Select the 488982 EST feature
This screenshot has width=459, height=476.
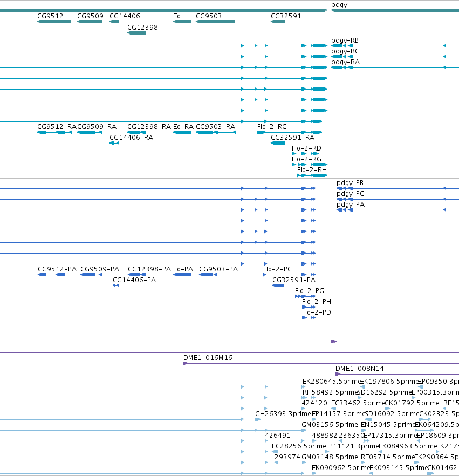click(314, 441)
